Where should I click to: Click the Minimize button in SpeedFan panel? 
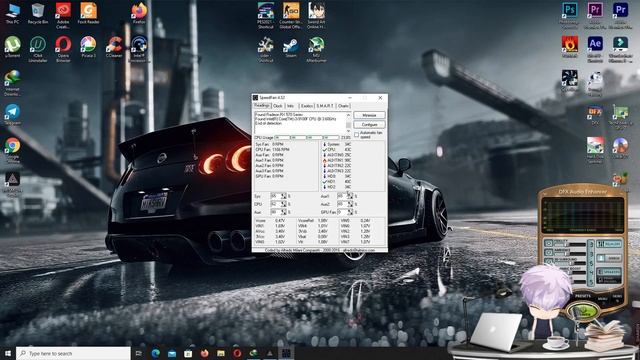tap(369, 115)
